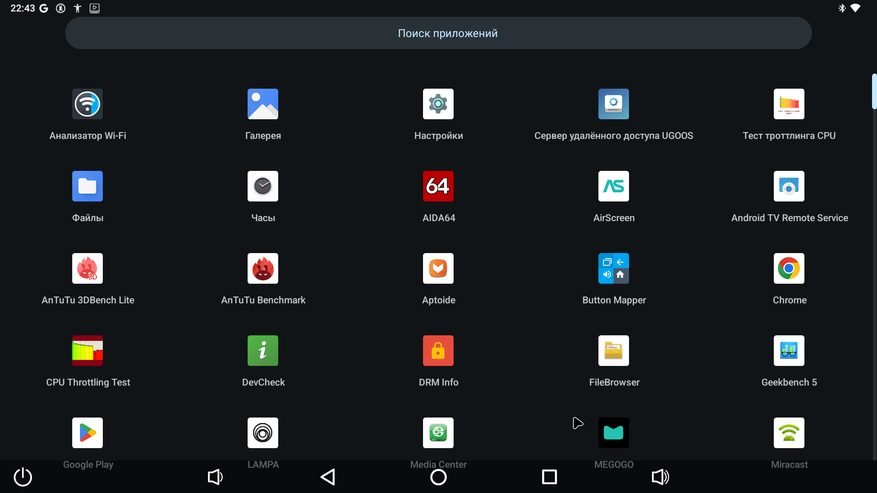The image size is (877, 493).
Task: Open FileBrowser app
Action: click(614, 351)
